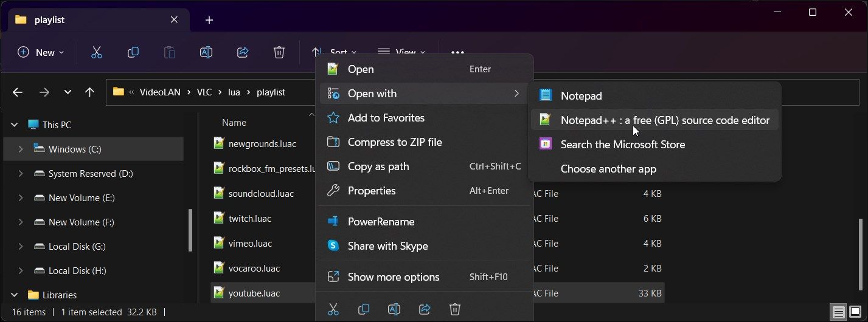Switch to large thumbnails view in the status bar
Screen dimensions: 868x322
click(x=856, y=312)
